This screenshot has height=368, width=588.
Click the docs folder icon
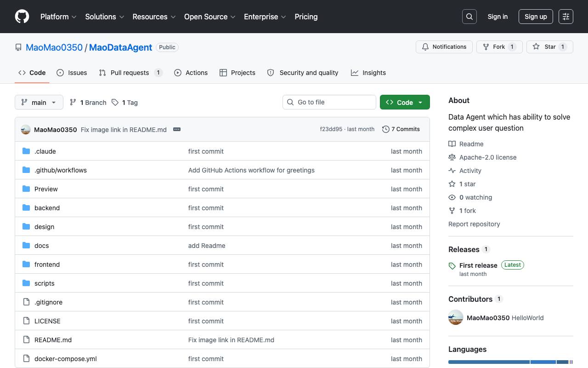[26, 245]
